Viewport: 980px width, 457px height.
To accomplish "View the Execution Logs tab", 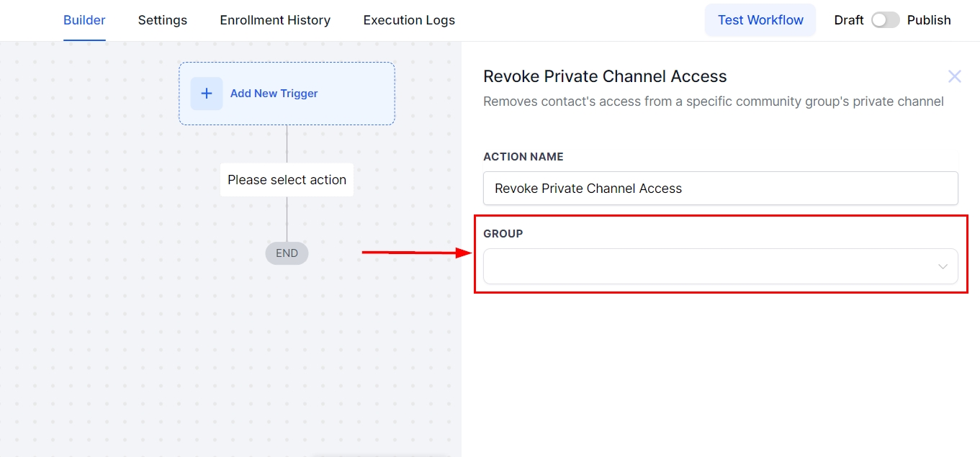I will pyautogui.click(x=409, y=20).
